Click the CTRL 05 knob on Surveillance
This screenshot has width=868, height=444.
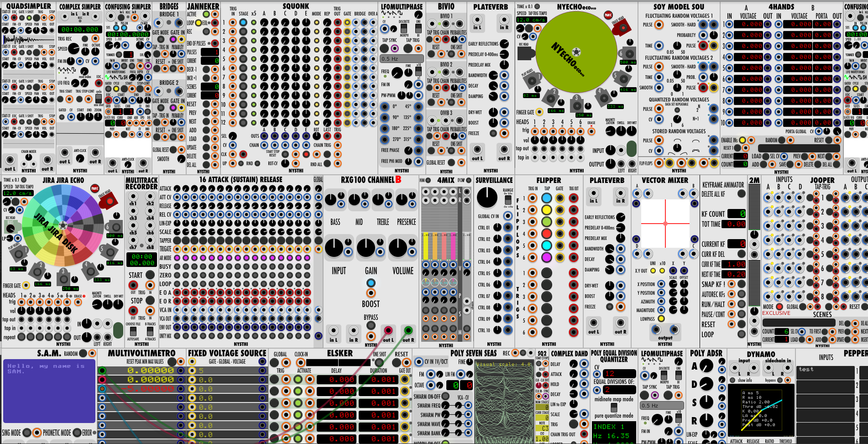[x=497, y=273]
